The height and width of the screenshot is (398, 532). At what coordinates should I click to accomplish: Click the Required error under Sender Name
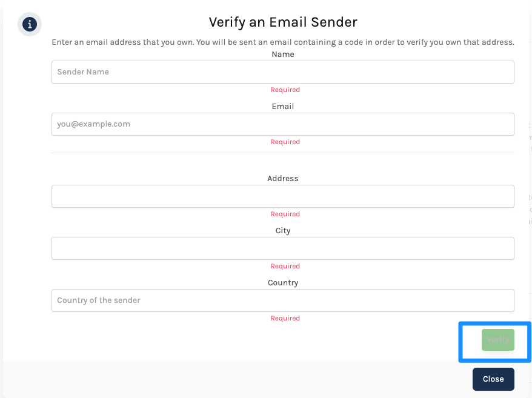click(285, 90)
